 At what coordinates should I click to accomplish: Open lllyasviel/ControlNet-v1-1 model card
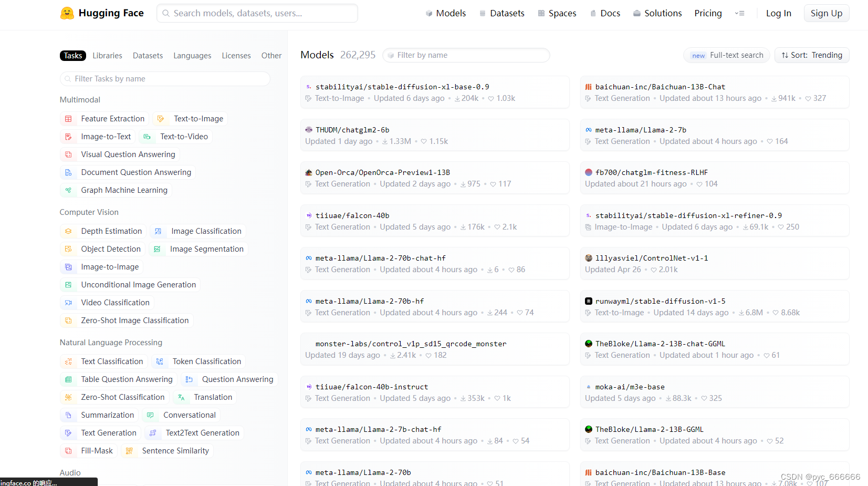tap(715, 264)
